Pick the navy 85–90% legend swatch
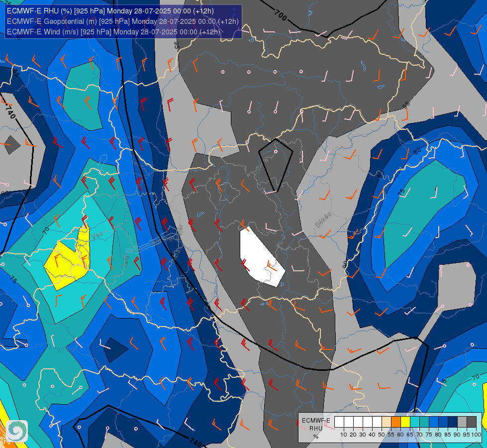 [x=453, y=422]
